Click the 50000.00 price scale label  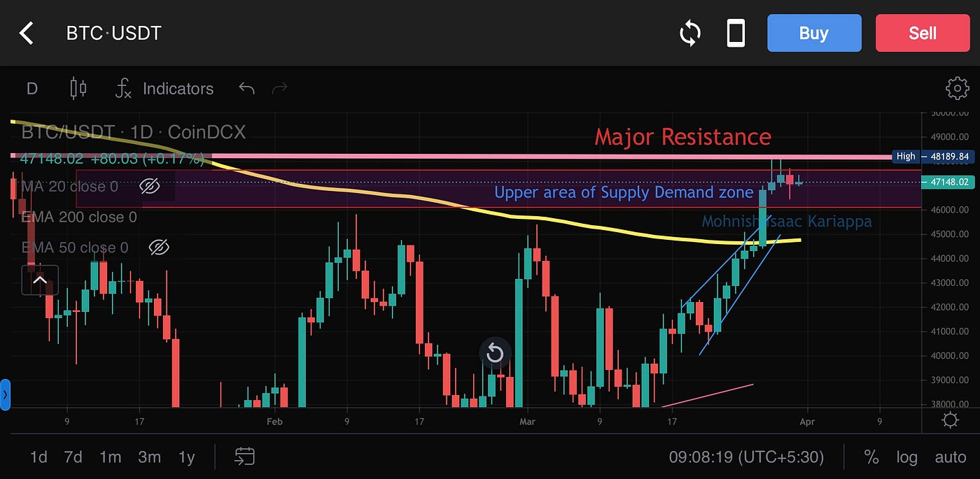pos(950,113)
